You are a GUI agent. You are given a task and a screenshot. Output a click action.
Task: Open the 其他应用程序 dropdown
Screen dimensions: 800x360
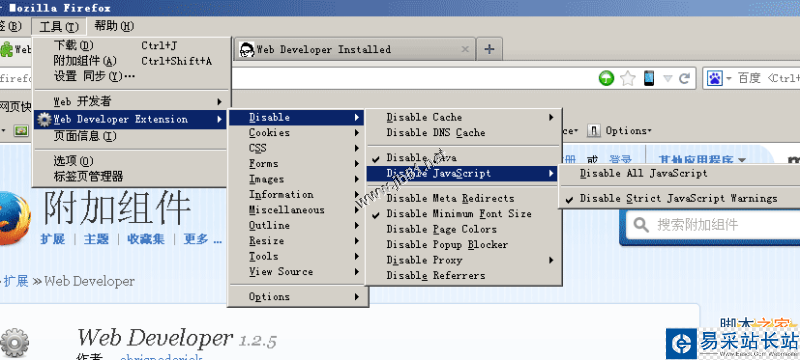pos(702,160)
